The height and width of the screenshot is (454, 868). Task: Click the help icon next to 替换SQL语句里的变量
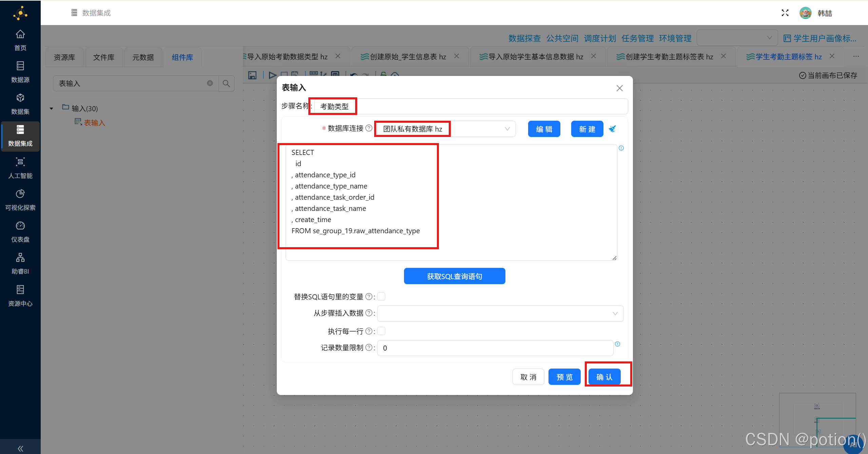click(x=369, y=296)
